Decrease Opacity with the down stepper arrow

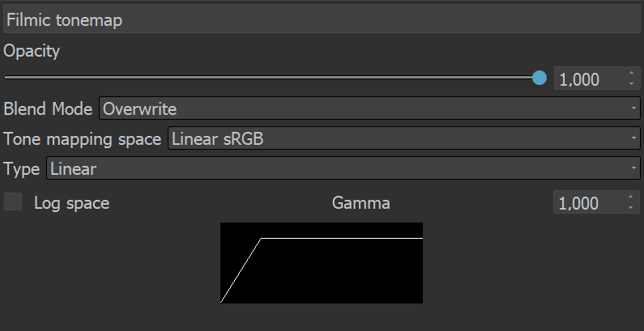coord(631,84)
